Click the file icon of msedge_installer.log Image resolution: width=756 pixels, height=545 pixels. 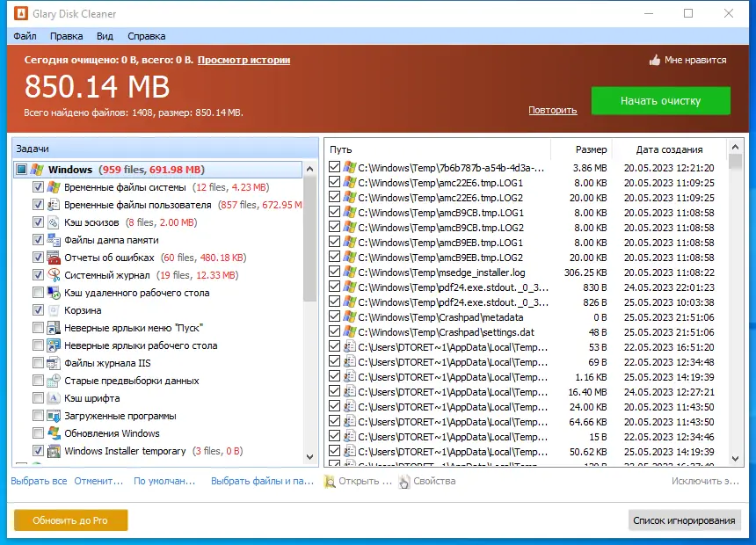[x=350, y=272]
